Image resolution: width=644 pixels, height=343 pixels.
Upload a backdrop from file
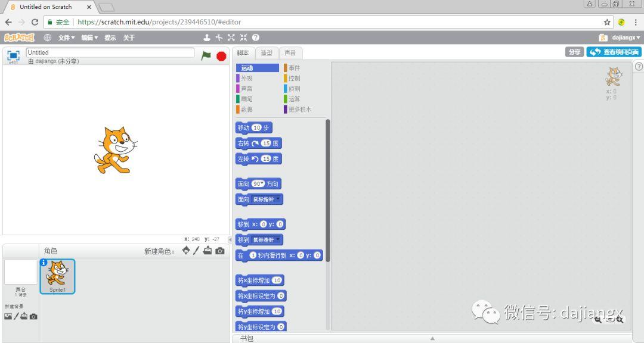24,316
